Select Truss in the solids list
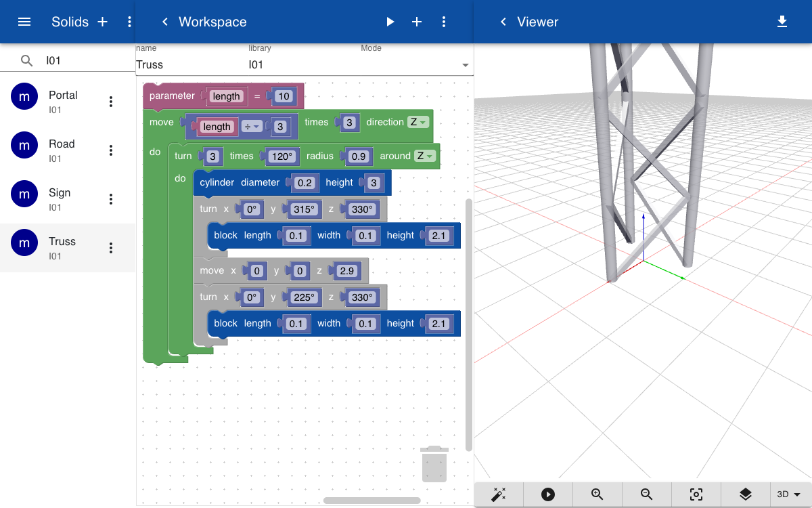Screen dimensions: 812x508 tap(68, 248)
